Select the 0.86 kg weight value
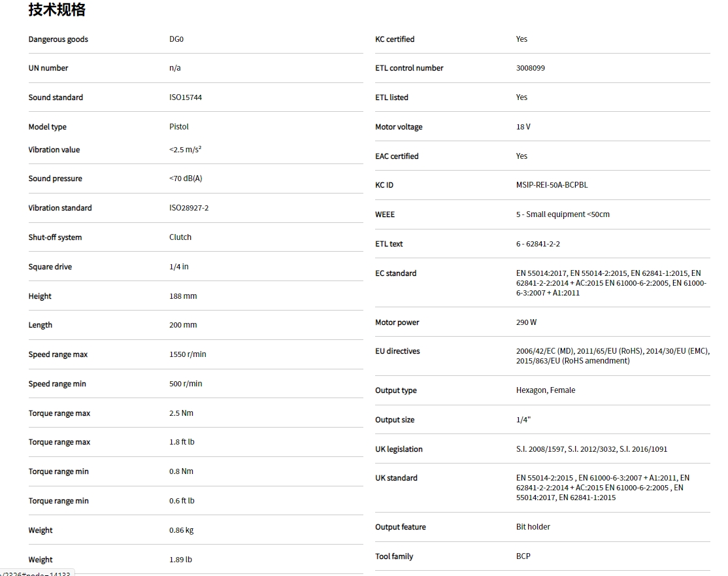Image resolution: width=728 pixels, height=576 pixels. 181,530
